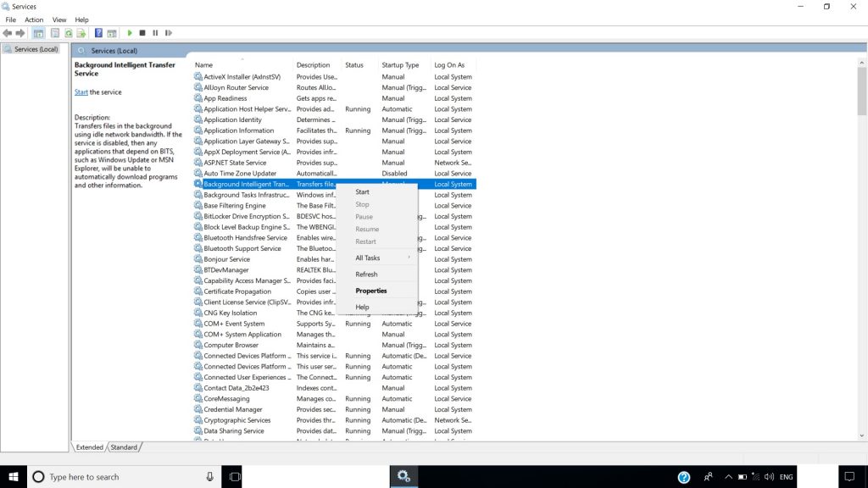Click the Stop Service square icon
Screen dimensions: 868x488
pyautogui.click(x=142, y=33)
